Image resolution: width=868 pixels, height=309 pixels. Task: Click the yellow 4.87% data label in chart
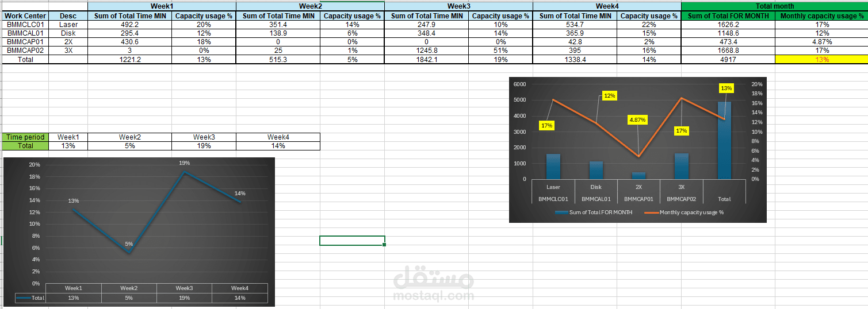pyautogui.click(x=637, y=120)
